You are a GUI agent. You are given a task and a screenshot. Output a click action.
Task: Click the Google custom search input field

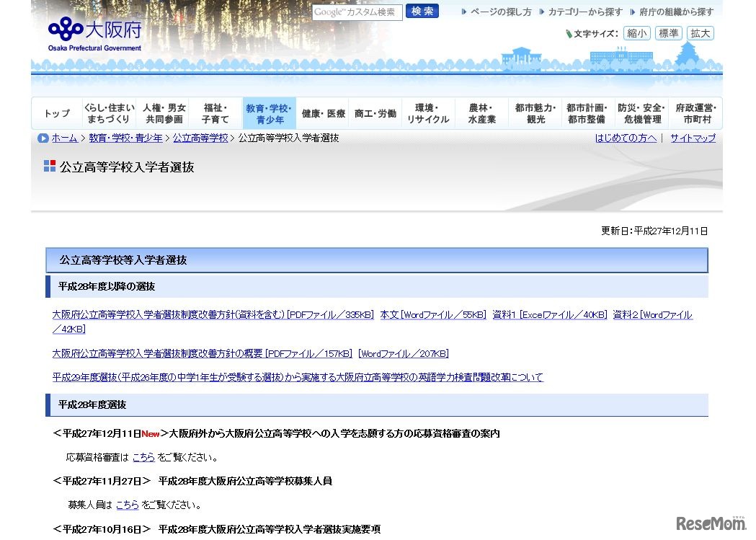pyautogui.click(x=357, y=12)
